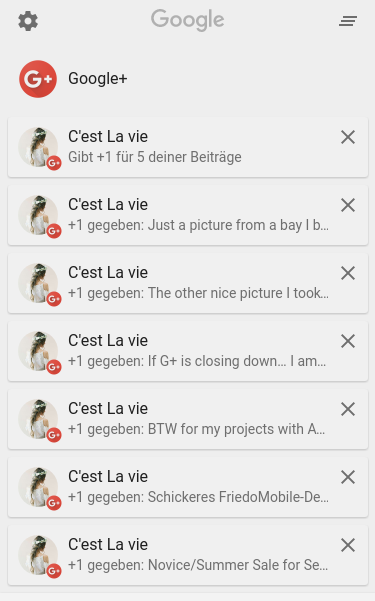Dismiss the 'Schickeres FriedoMobile' notification

click(348, 477)
